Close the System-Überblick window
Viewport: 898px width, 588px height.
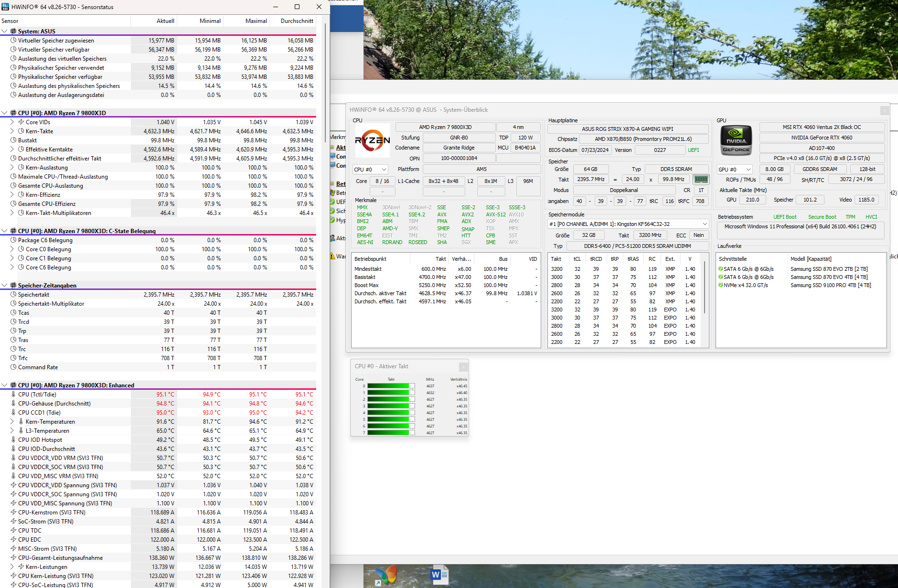[884, 110]
